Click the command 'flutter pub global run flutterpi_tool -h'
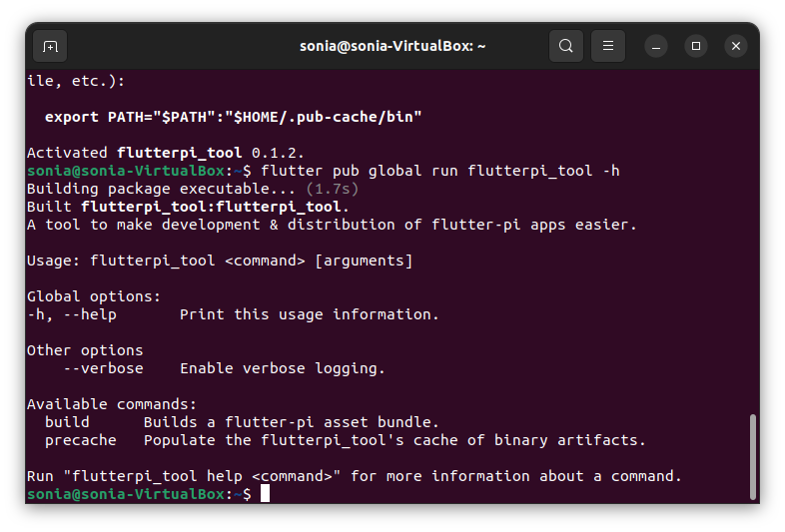Screen dimensions: 785x532 tap(440, 171)
